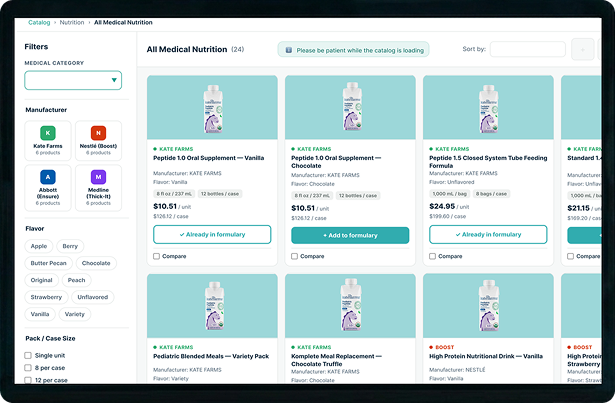Screen dimensions: 615x403
Task: Open Pediatric Blended Meals — Variety Pack title
Action: tap(211, 356)
